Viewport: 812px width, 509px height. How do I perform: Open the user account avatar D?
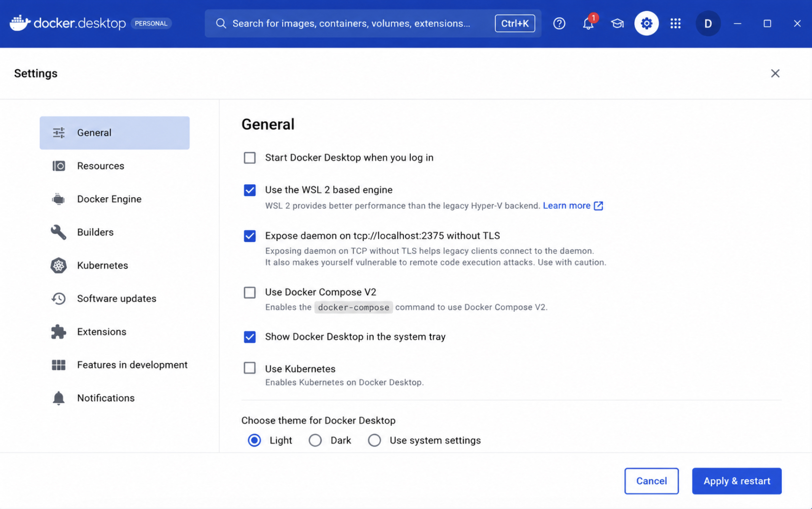(708, 23)
